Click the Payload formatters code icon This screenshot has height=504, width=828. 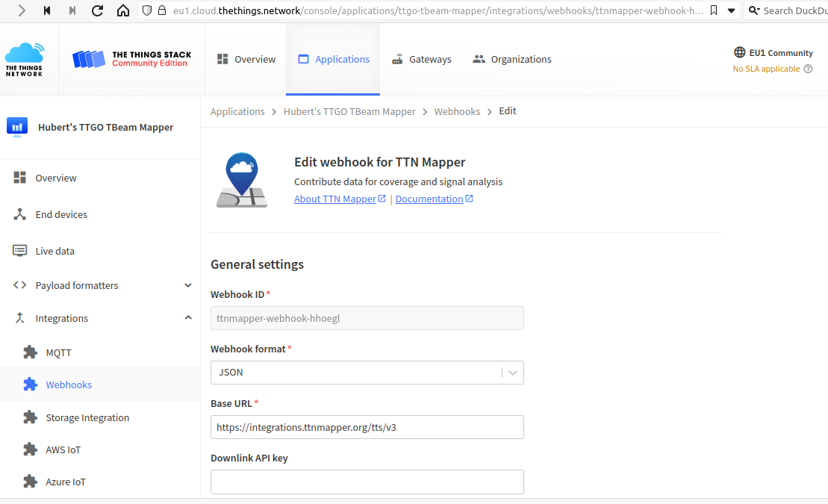(x=19, y=285)
